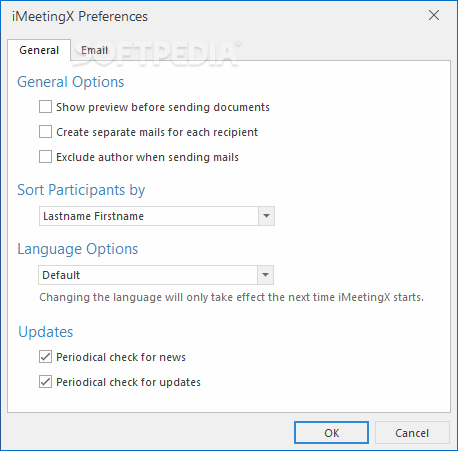Select the General tab
The width and height of the screenshot is (458, 451).
pos(39,50)
